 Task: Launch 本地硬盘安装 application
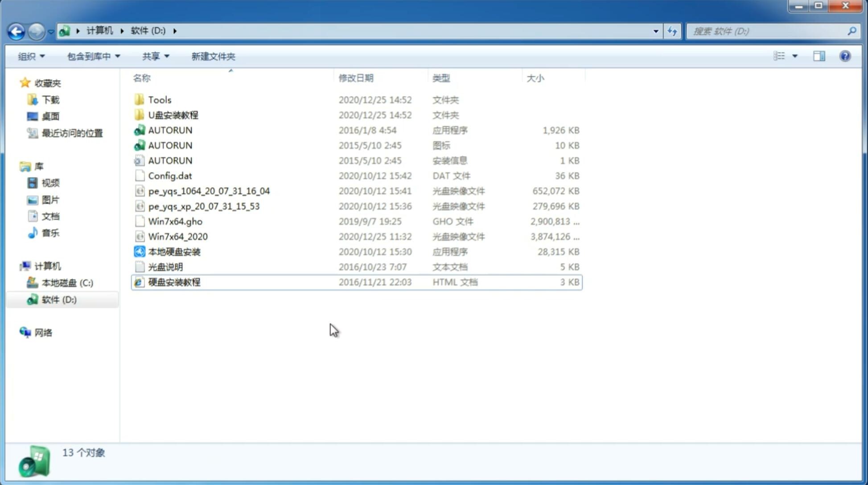[x=174, y=251]
